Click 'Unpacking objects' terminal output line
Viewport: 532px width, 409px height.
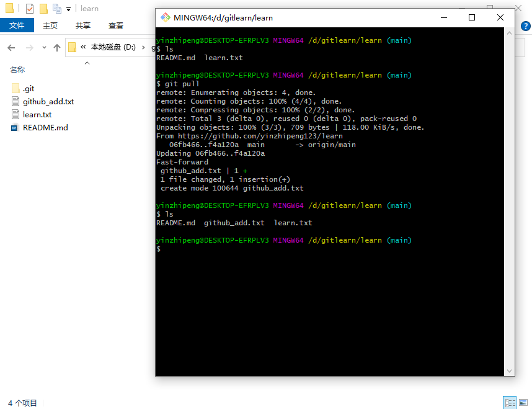pos(290,127)
